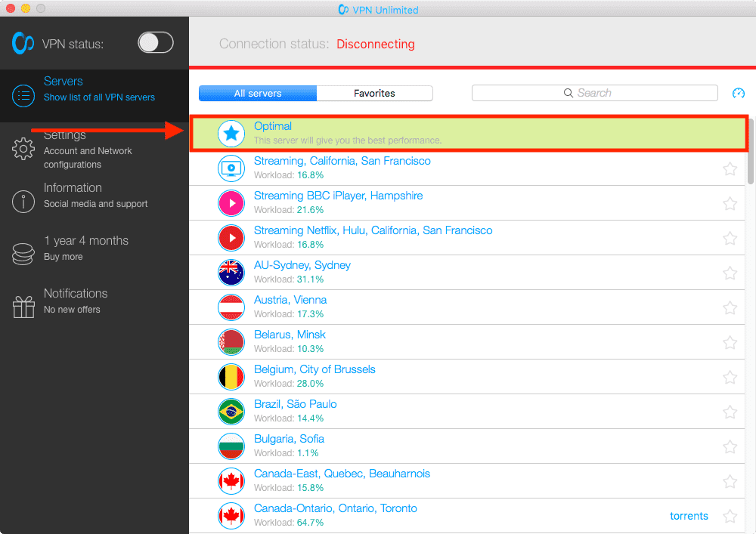Image resolution: width=756 pixels, height=534 pixels.
Task: Toggle the VPN status switch
Action: click(155, 43)
